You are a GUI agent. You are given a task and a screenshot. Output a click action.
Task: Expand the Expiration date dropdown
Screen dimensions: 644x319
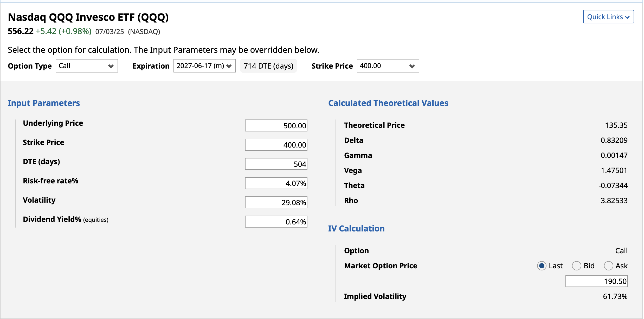[x=204, y=66]
